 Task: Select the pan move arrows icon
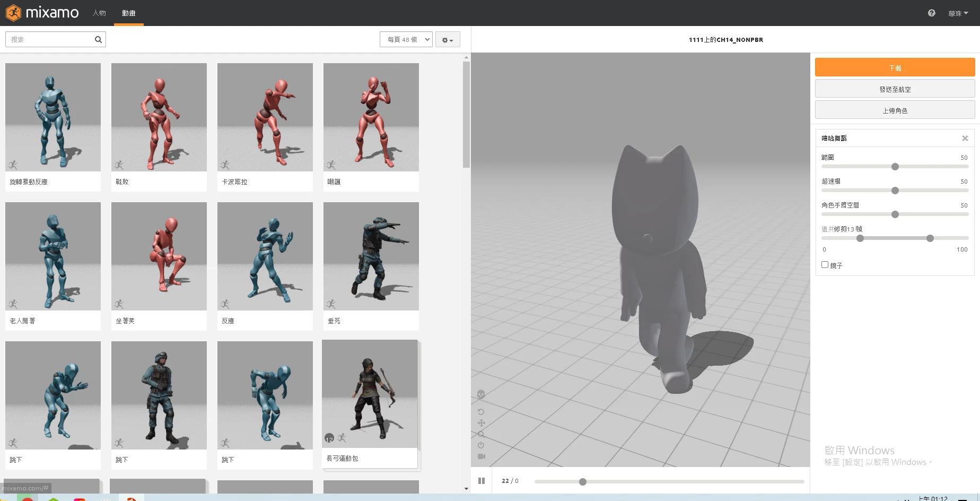click(x=481, y=423)
